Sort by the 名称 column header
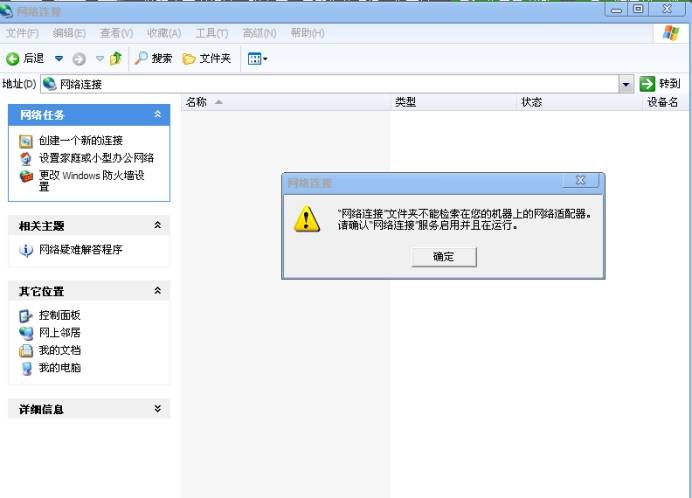 (x=286, y=102)
